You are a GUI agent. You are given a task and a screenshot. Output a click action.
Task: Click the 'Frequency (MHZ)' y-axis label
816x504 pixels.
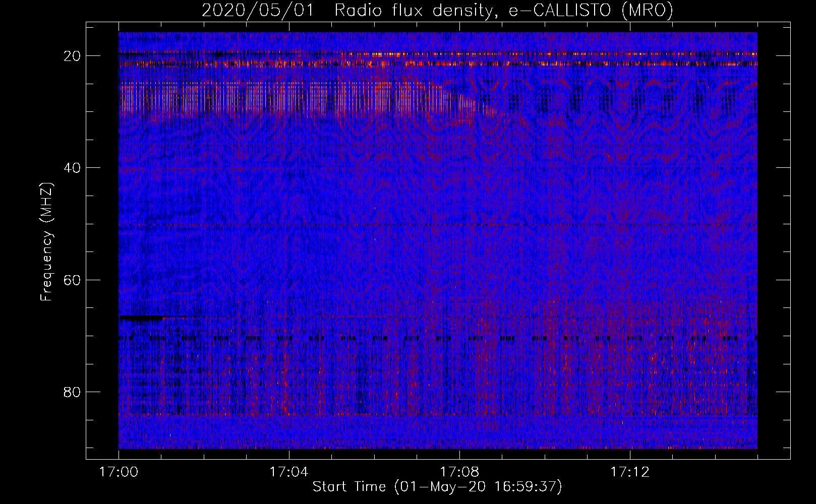(x=46, y=242)
